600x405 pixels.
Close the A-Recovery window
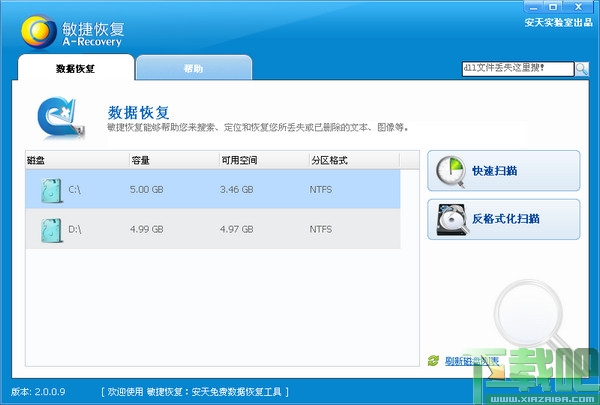coord(579,7)
